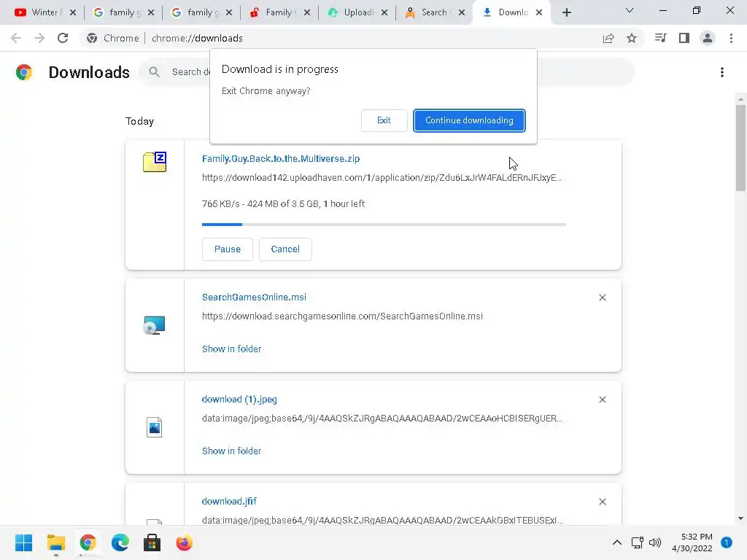747x560 pixels.
Task: Open the Downloads page more actions menu
Action: pyautogui.click(x=721, y=72)
